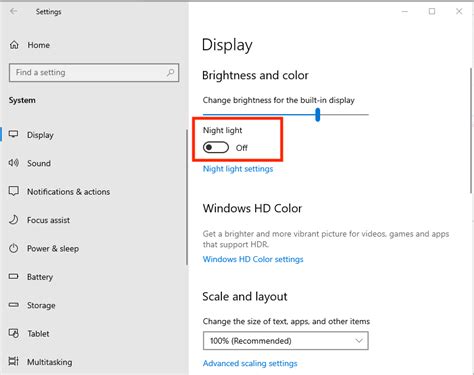The width and height of the screenshot is (474, 375).
Task: Open Advanced scaling settings link
Action: click(250, 363)
